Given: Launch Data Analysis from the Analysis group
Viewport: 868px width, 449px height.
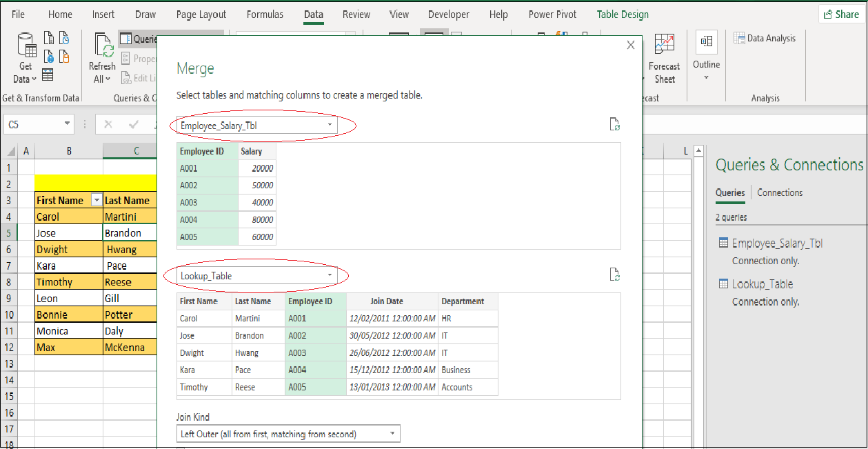Looking at the screenshot, I should (x=765, y=38).
